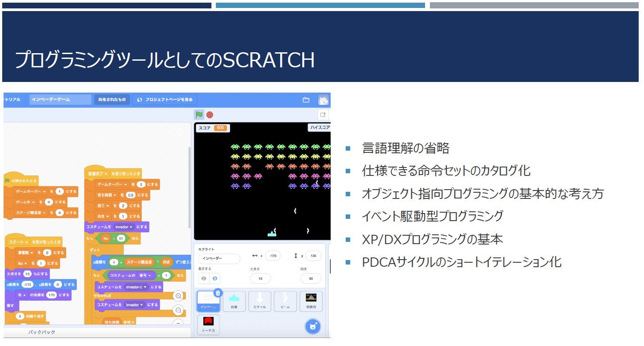Select the トーチカ sprite thumbnail
Screen dimensions: 644x346
(x=208, y=325)
